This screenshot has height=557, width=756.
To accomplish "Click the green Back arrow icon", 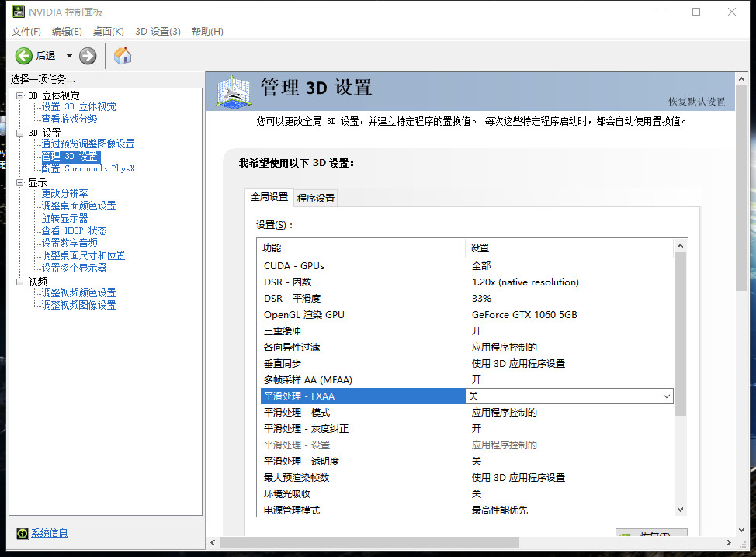I will [24, 56].
